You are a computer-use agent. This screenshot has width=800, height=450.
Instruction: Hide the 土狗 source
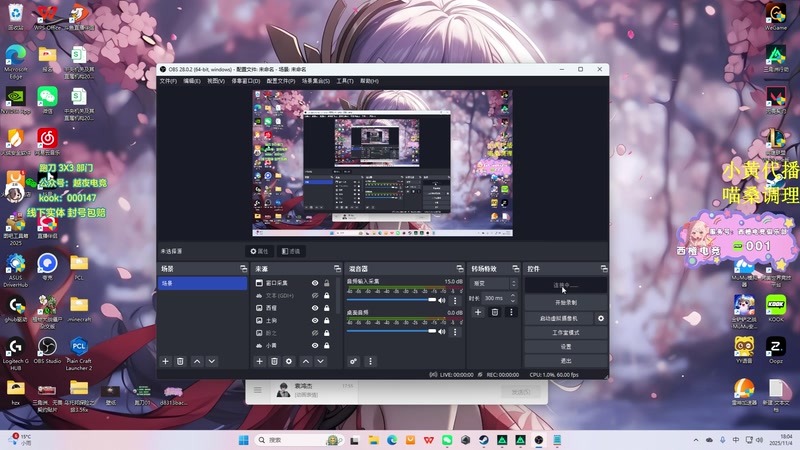coord(315,320)
